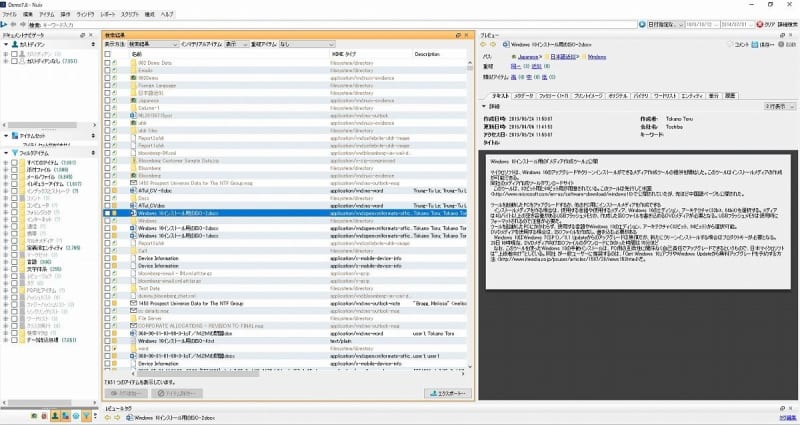Viewport: 800px width, 425px height.
Task: Click back arrow in the review tag panel
Action: point(108,418)
